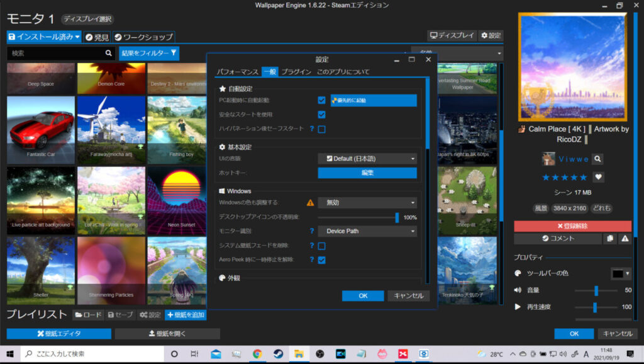The width and height of the screenshot is (644, 364).
Task: Open the notification center icon
Action: (x=630, y=354)
